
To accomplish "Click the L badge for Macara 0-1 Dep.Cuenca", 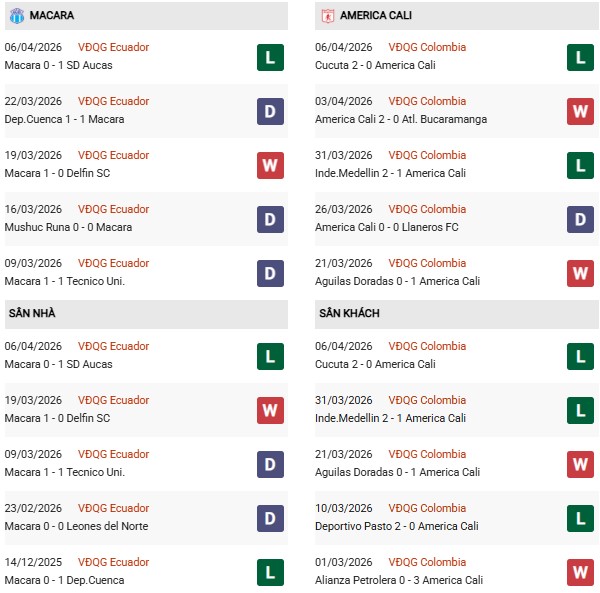I will coord(270,572).
